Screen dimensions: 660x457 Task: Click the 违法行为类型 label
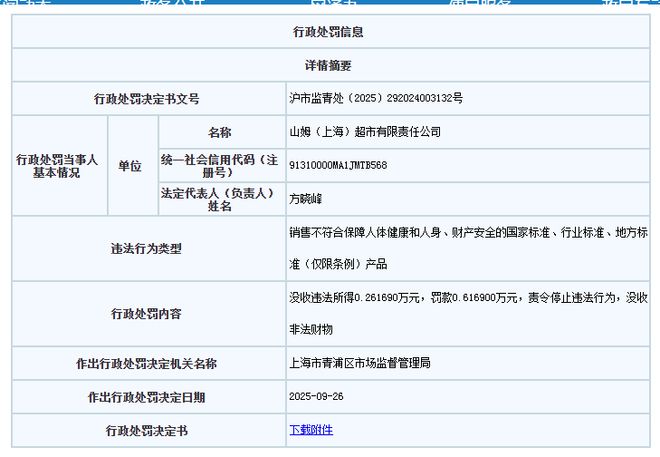pyautogui.click(x=146, y=249)
